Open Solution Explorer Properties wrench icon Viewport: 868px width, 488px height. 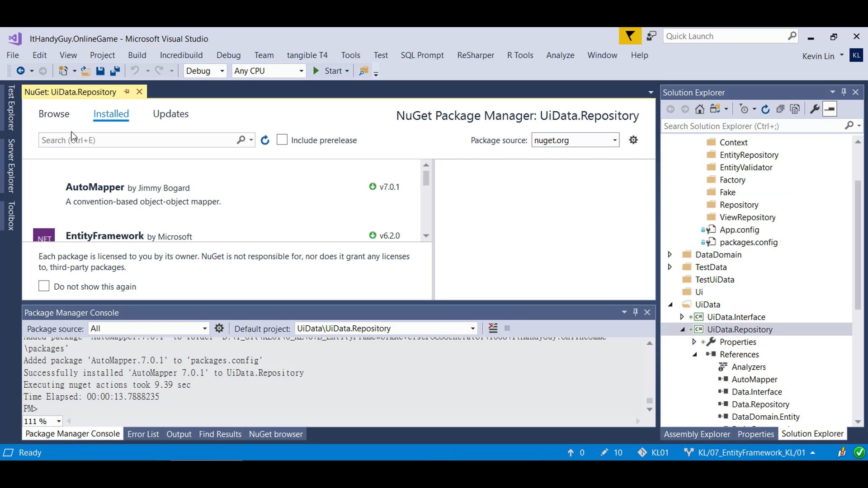click(x=815, y=109)
